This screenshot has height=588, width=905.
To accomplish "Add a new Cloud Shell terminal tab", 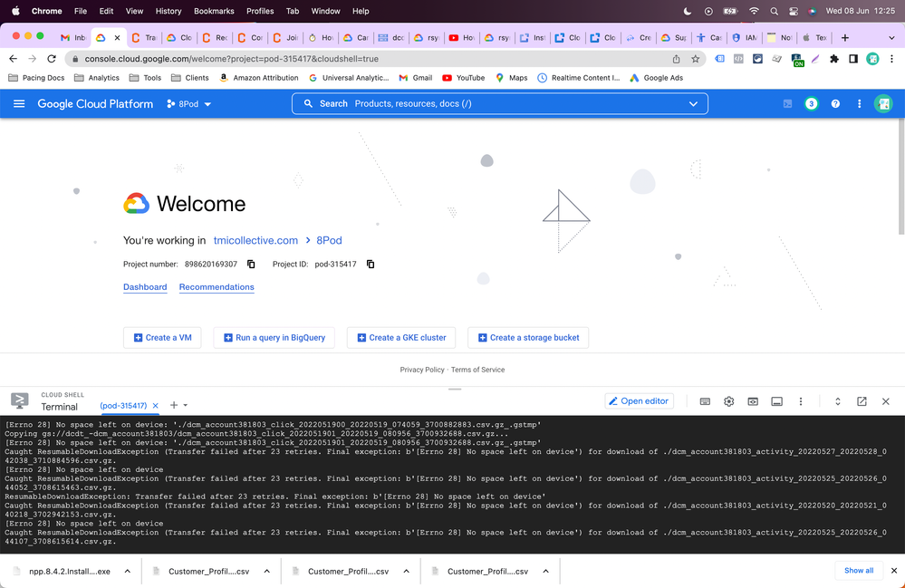I will point(174,406).
